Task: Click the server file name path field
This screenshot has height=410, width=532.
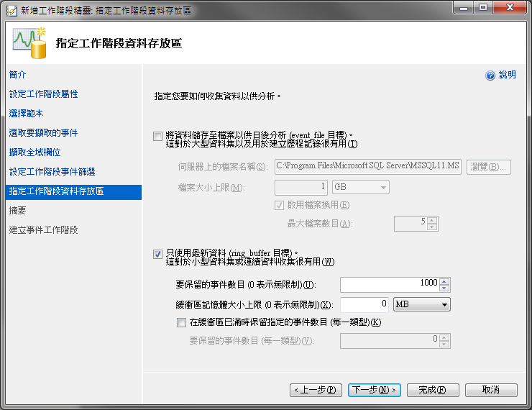Action: click(x=368, y=167)
